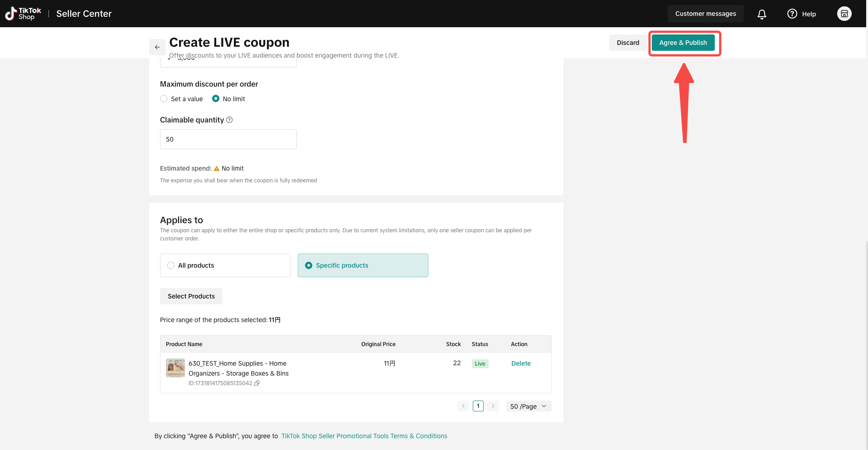Copy the product ID with copy icon
Screen dimensions: 868x450
tap(257, 383)
